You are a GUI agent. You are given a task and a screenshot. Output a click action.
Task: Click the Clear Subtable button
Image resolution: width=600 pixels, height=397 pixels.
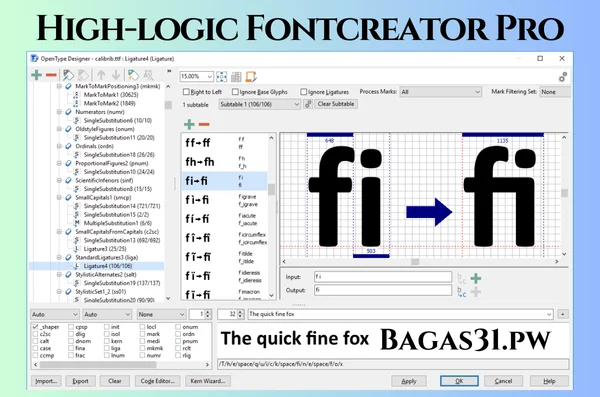(336, 104)
